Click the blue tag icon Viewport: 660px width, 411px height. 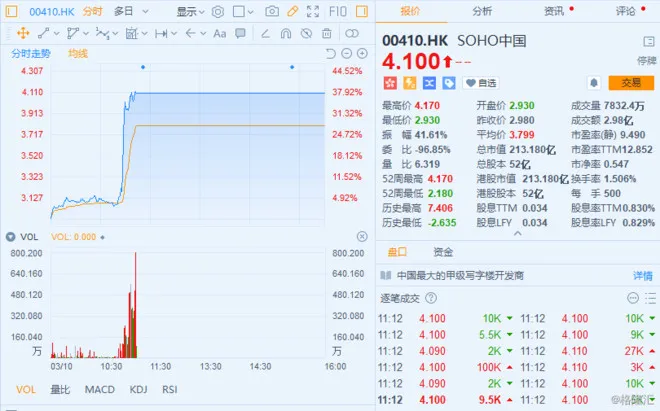coord(449,83)
